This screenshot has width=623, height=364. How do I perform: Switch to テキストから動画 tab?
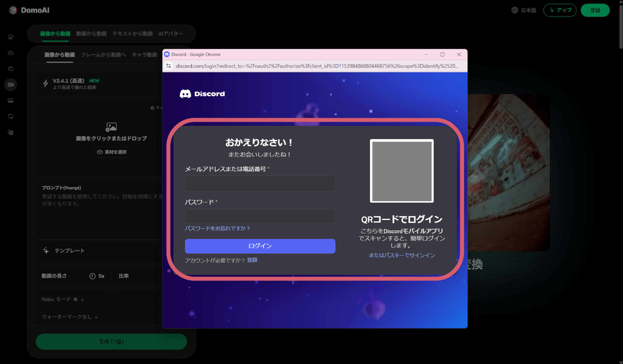[x=132, y=34]
